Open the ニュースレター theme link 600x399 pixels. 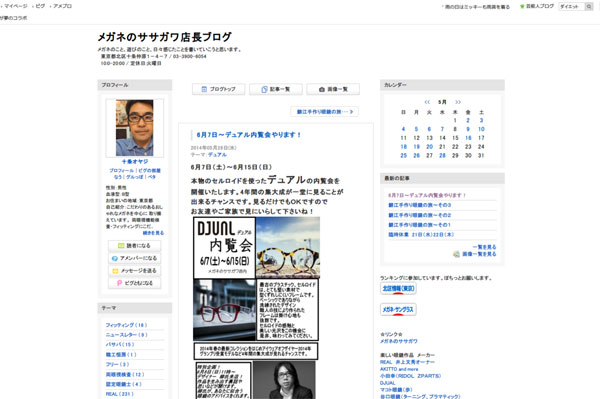[x=126, y=335]
